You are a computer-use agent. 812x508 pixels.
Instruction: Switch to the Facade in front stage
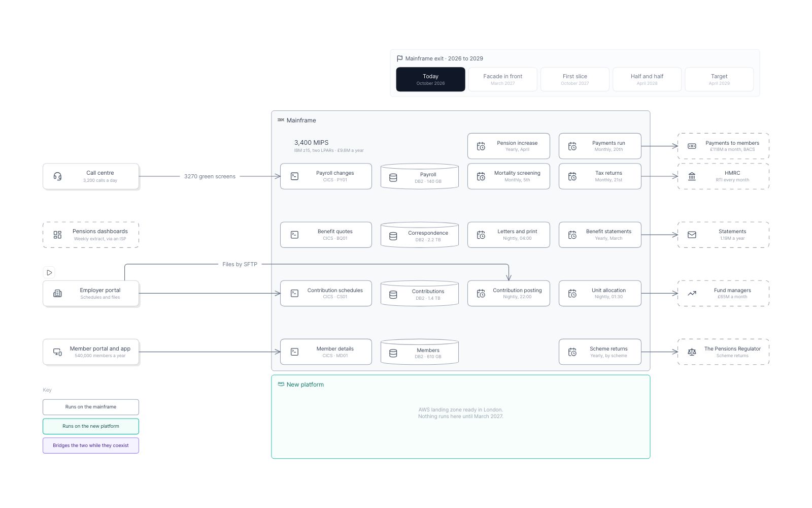[502, 79]
